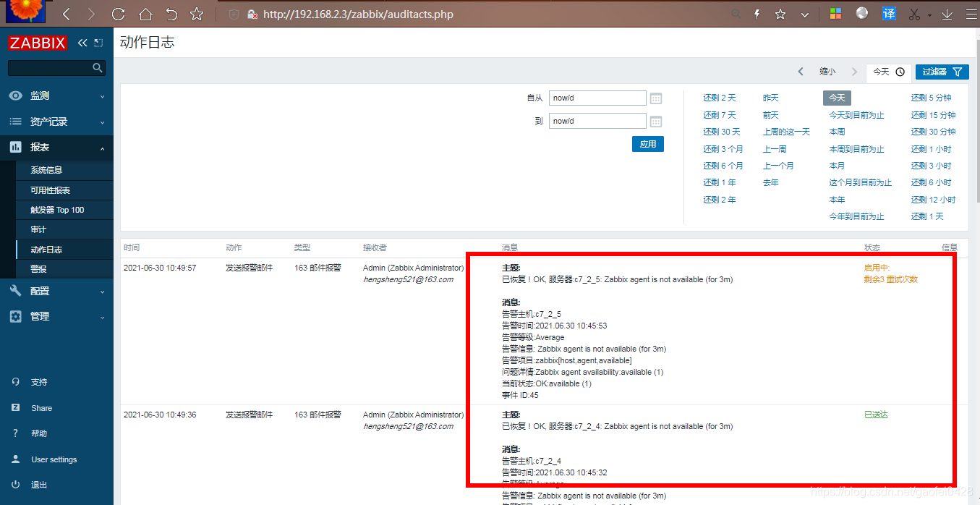Open the calendar icon for 自从 field

pos(656,98)
